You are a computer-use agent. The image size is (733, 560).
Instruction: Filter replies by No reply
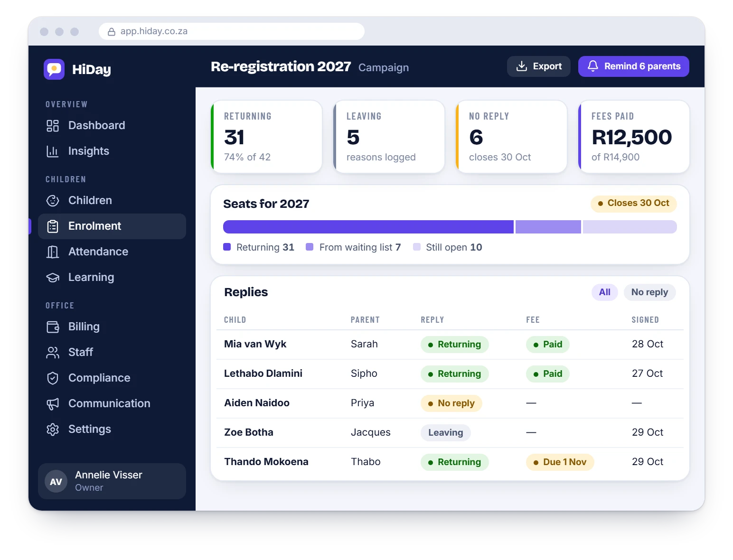(x=649, y=292)
